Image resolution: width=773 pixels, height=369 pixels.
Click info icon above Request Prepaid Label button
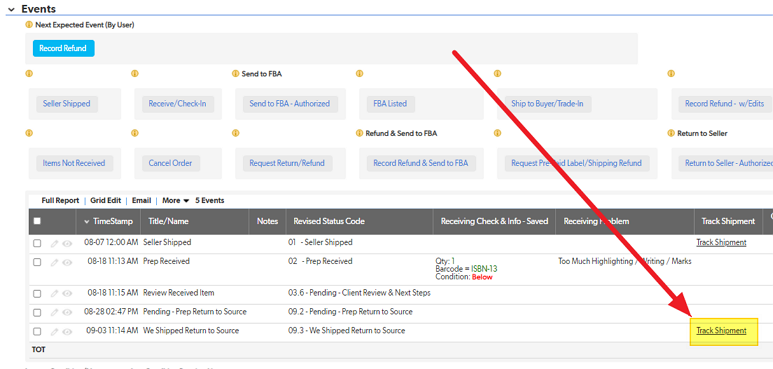point(497,133)
